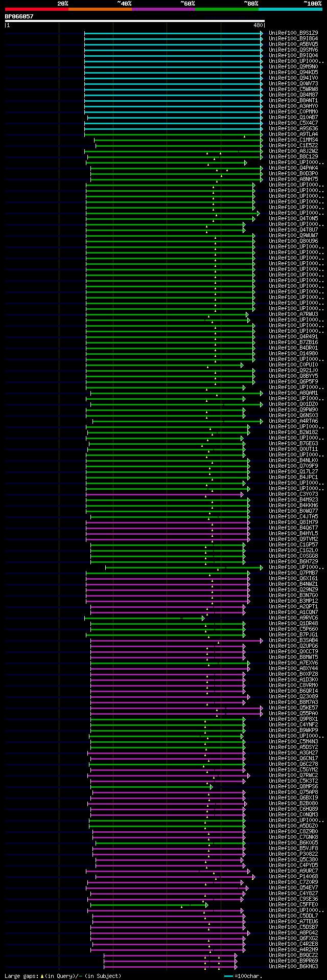Click the arrowhead ending the UniRef100_B9PR69 bar
Image resolution: width=327 pixels, height=980 pixels.
coord(236,961)
